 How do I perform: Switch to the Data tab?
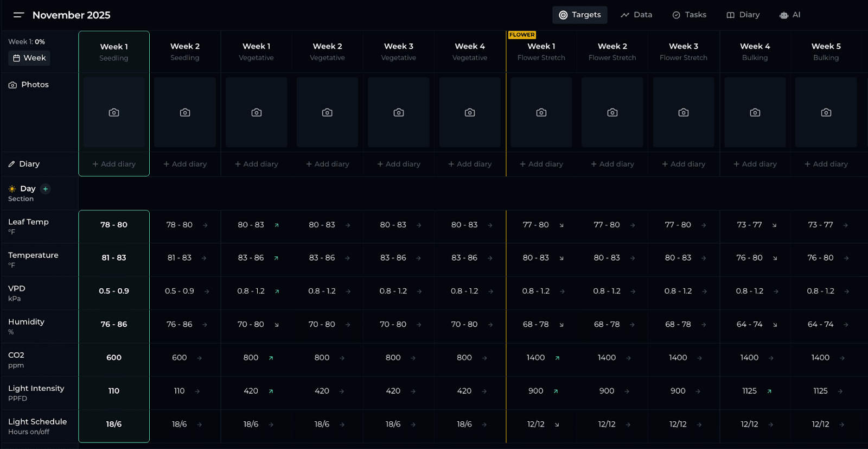pos(636,15)
